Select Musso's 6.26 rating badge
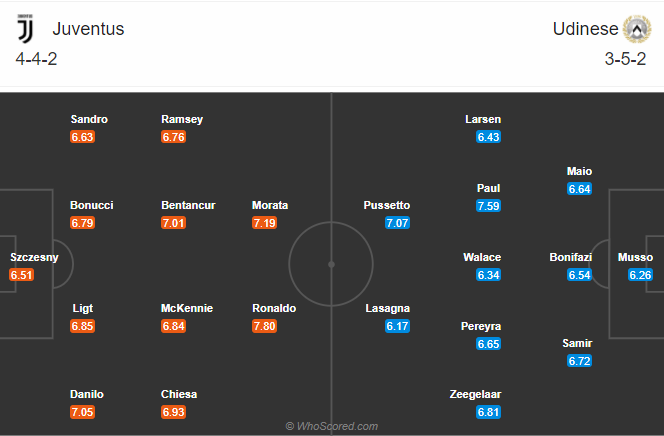664x436 pixels. pyautogui.click(x=641, y=275)
